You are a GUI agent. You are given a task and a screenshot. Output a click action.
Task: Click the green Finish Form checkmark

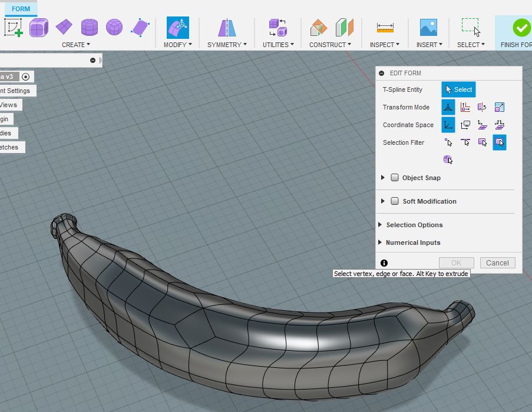522,28
